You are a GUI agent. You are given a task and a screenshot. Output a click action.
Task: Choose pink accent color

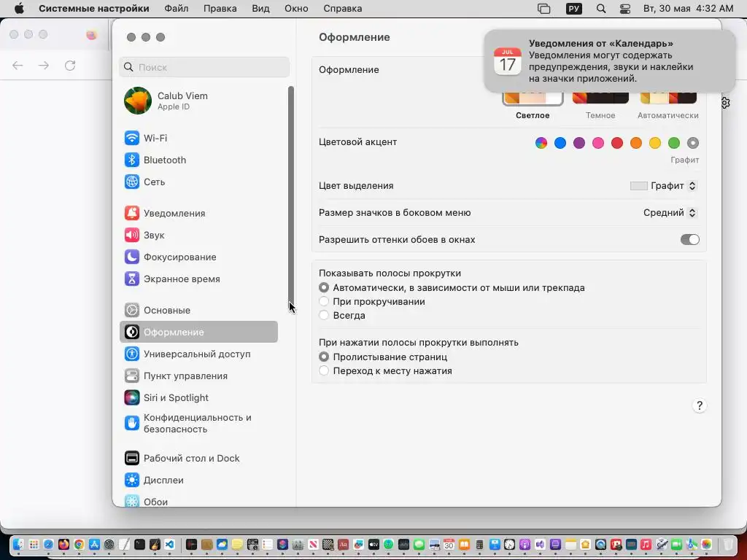click(598, 143)
